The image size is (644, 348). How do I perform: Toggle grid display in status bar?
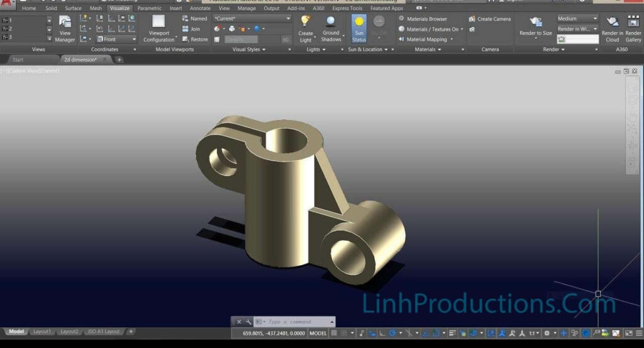coord(334,333)
